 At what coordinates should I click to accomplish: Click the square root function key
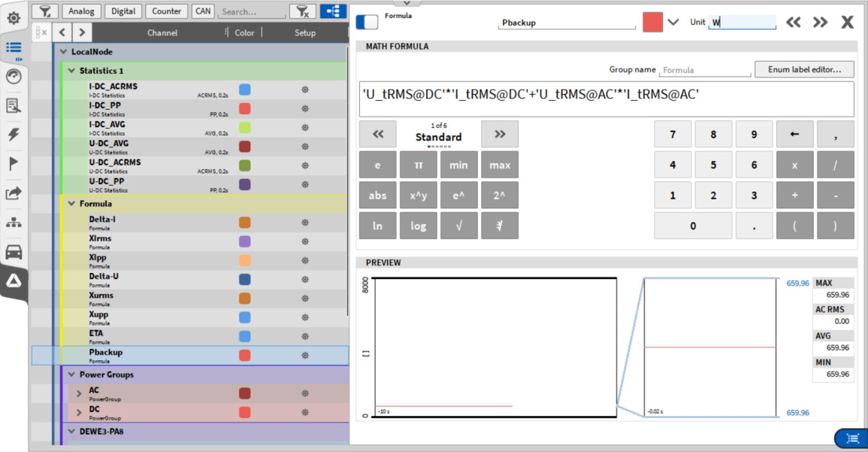[x=458, y=226]
